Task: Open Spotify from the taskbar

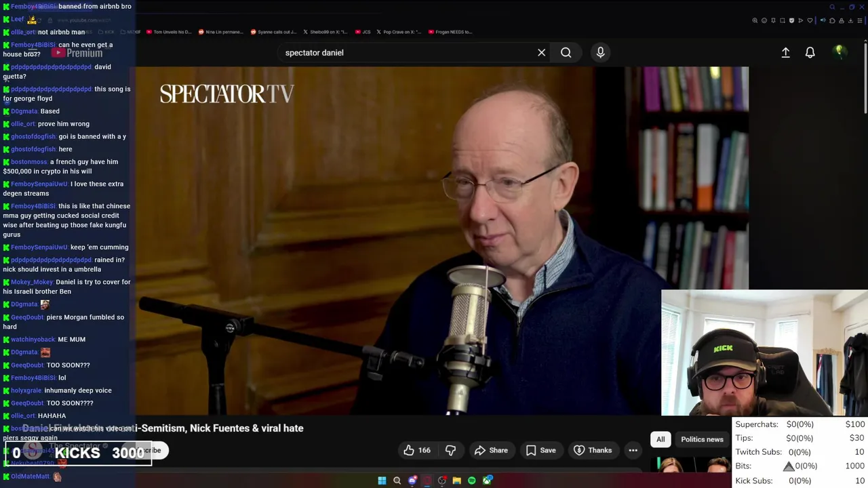Action: click(x=472, y=481)
